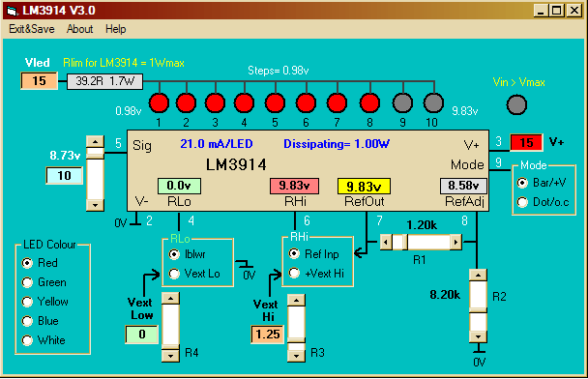Viewport: 588px width, 379px height.
Task: Click the down arrow of Sig voltage scrollbar
Action: (x=95, y=205)
